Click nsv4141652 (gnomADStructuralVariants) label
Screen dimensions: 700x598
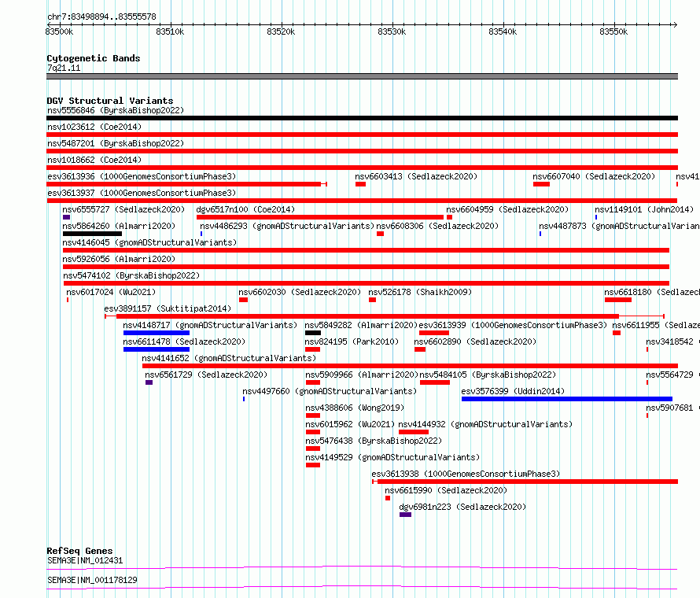pyautogui.click(x=229, y=358)
